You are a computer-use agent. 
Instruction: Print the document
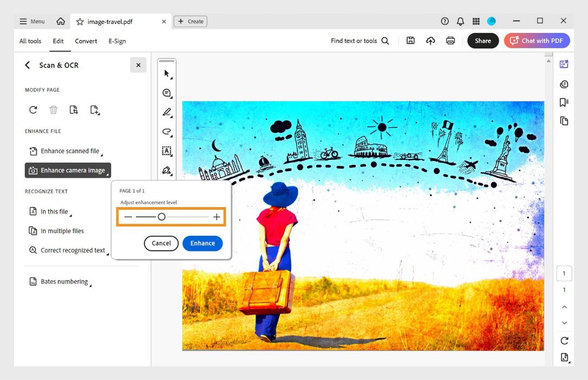click(x=450, y=40)
